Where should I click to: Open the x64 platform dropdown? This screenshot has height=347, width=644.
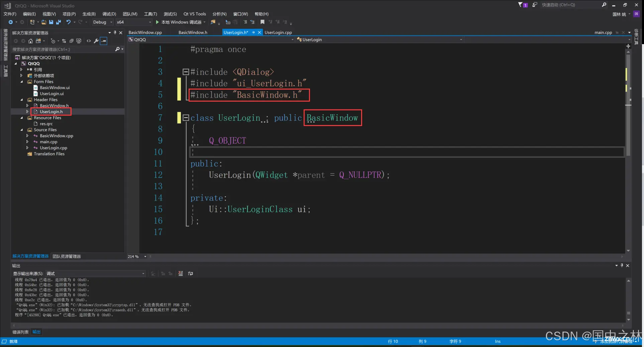(134, 22)
